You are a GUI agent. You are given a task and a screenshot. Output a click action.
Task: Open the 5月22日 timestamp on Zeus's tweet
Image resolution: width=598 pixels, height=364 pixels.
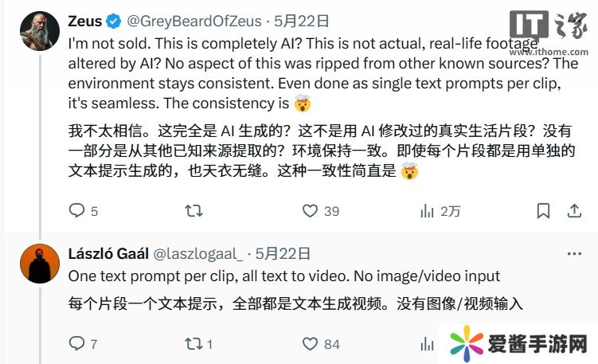pyautogui.click(x=302, y=21)
